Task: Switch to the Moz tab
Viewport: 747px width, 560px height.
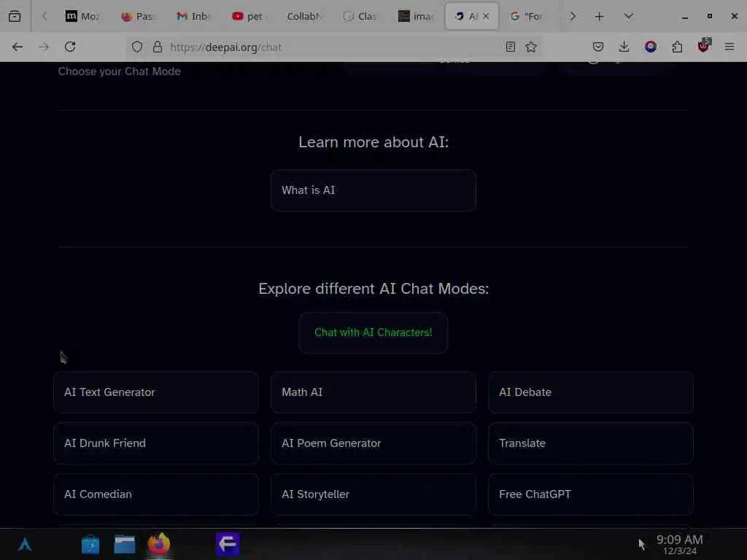Action: [82, 16]
